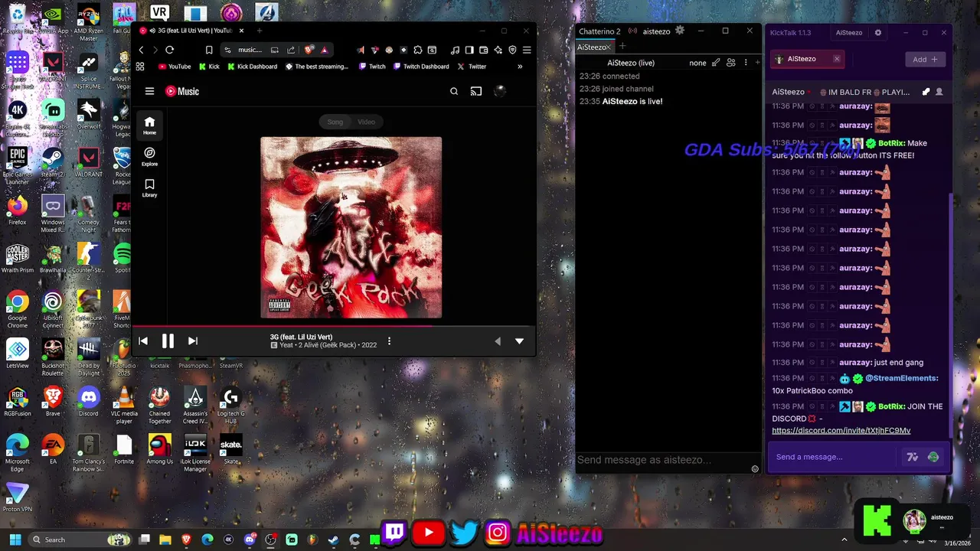The width and height of the screenshot is (980, 551).
Task: Open Steam from the taskbar
Action: click(x=333, y=540)
